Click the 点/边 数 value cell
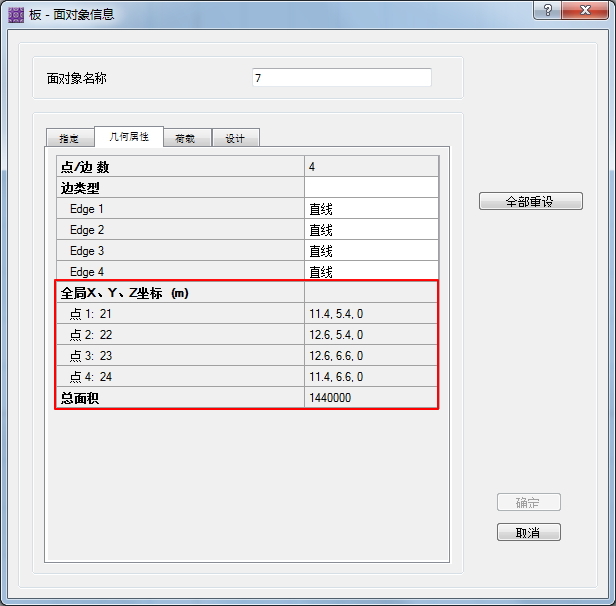This screenshot has width=616, height=606. pos(371,167)
